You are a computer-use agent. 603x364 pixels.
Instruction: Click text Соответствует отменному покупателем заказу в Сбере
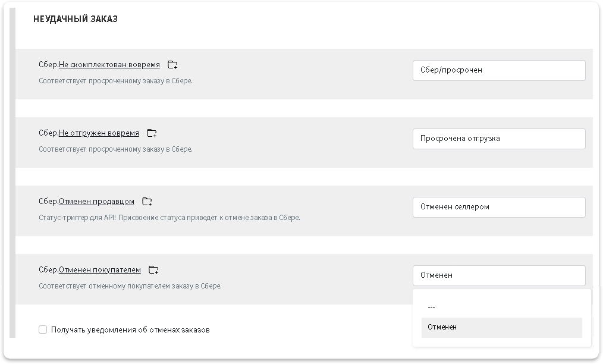click(x=130, y=286)
